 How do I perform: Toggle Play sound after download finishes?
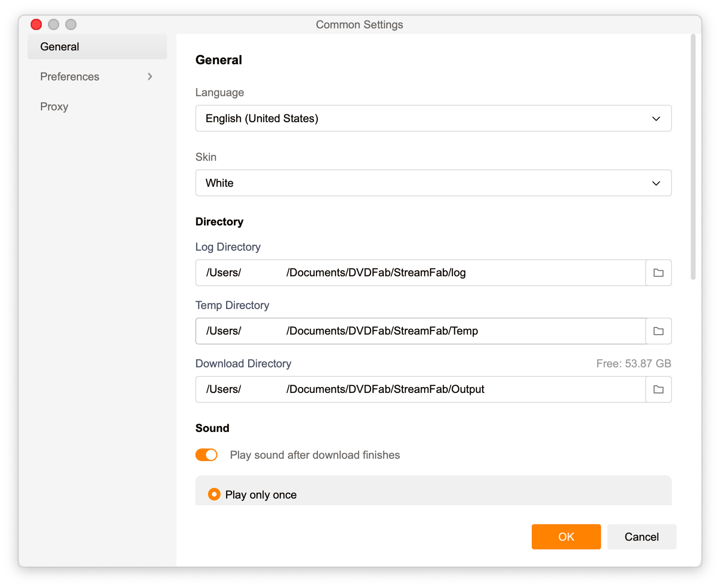pos(207,455)
